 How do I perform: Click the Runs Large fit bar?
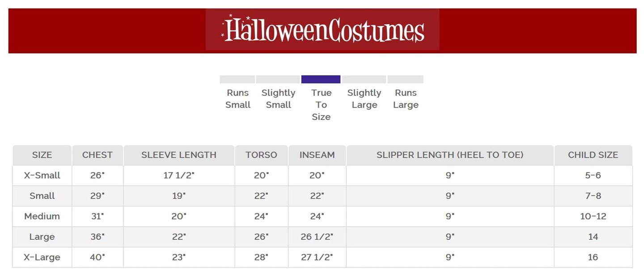tap(405, 79)
